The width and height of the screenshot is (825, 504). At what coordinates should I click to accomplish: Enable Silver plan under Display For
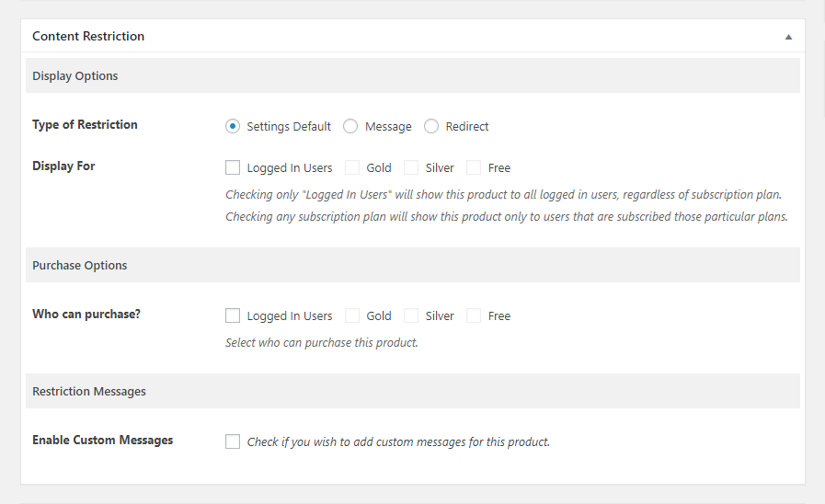tap(411, 167)
